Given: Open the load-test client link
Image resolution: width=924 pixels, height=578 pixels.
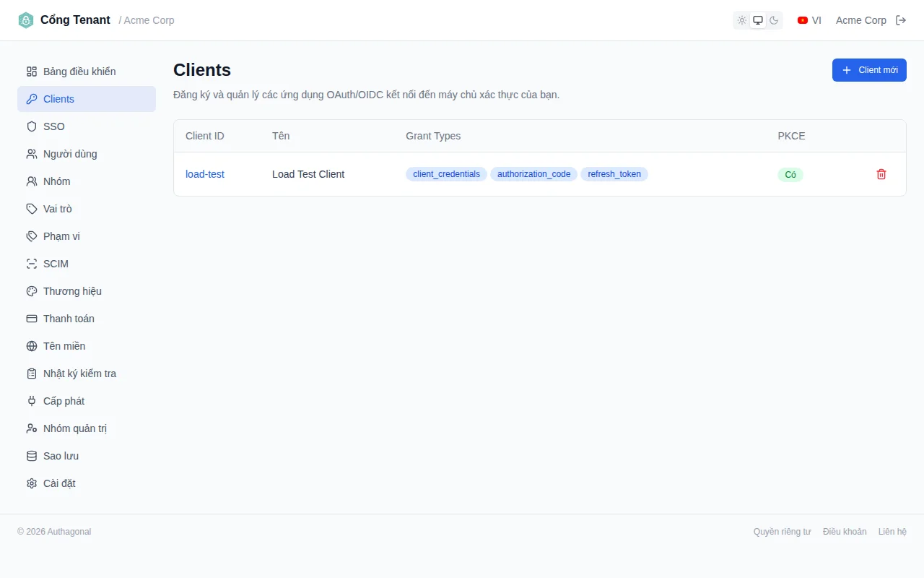Looking at the screenshot, I should pos(205,174).
